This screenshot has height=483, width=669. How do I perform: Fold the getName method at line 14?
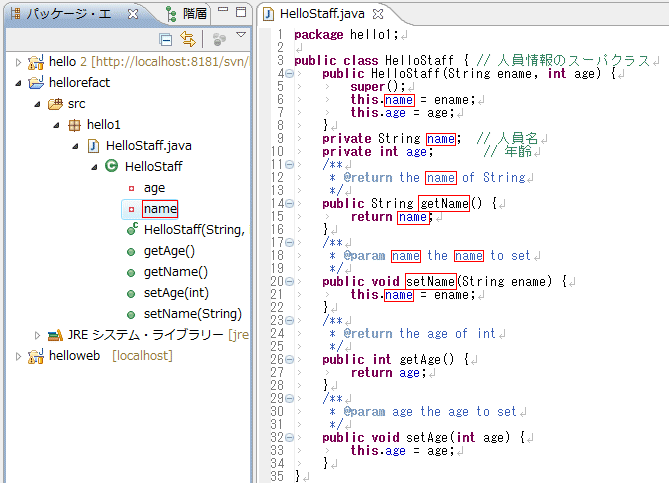[x=289, y=204]
